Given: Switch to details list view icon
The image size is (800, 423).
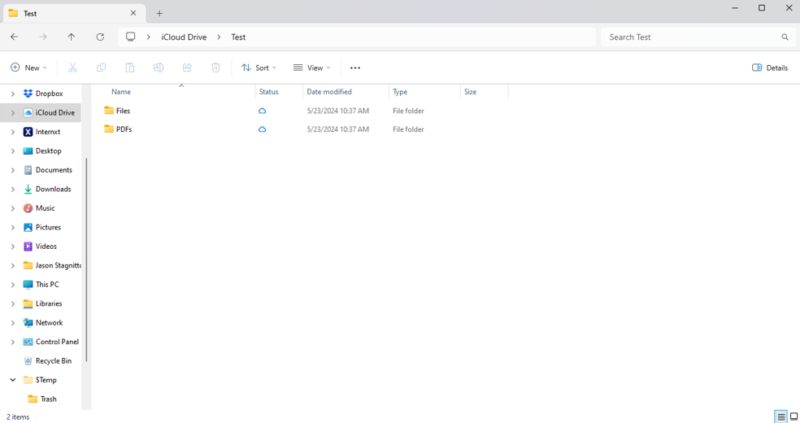Looking at the screenshot, I should (x=781, y=417).
